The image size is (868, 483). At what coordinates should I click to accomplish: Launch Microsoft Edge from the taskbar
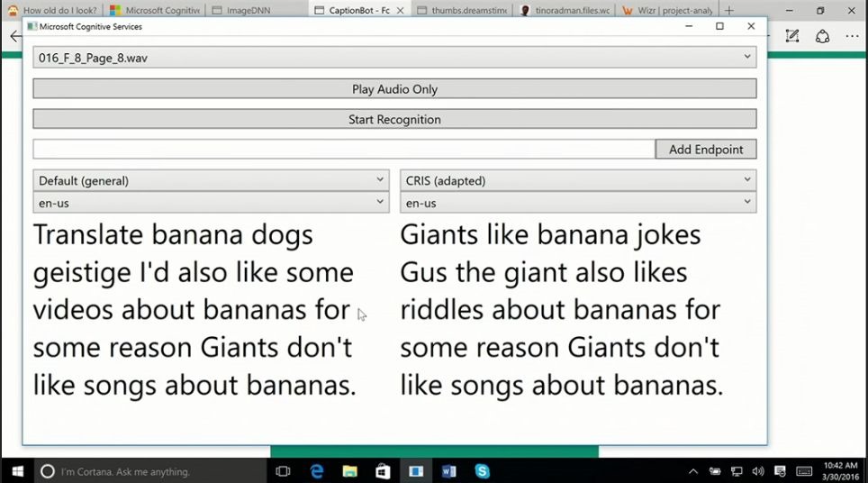click(x=317, y=470)
